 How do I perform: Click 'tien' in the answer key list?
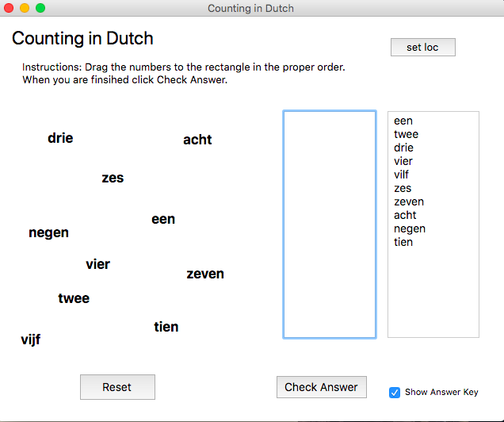403,242
